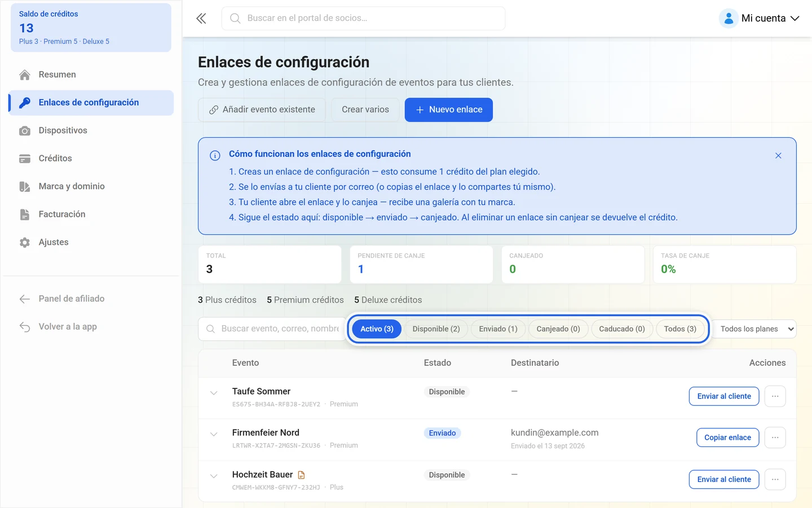Viewport: 812px width, 508px height.
Task: Focus the Buscar en el portal de socios field
Action: (363, 19)
